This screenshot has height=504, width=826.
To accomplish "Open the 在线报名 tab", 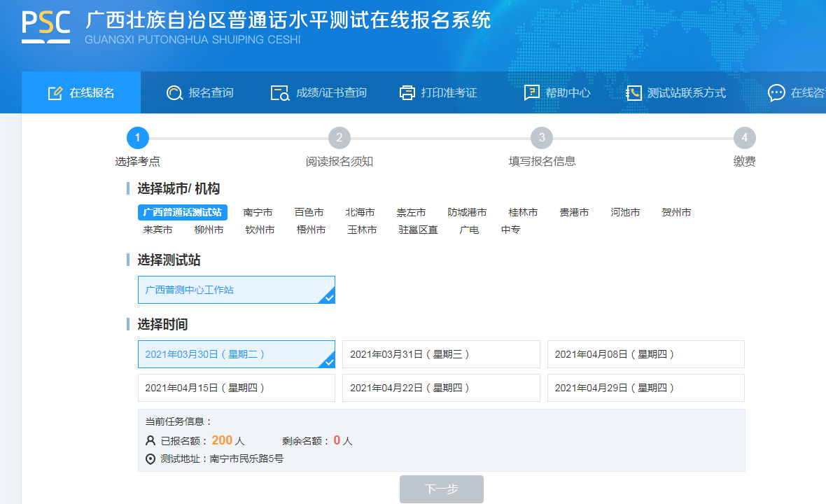I will click(x=81, y=92).
